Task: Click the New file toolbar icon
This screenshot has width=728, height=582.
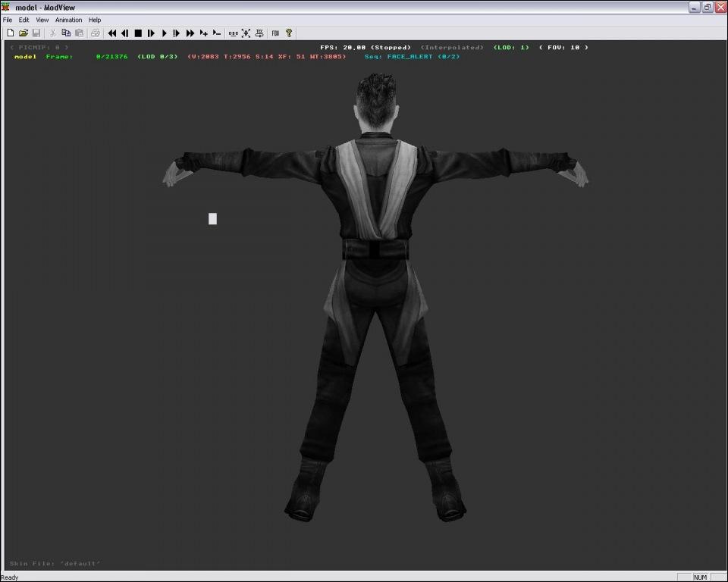Action: point(11,33)
